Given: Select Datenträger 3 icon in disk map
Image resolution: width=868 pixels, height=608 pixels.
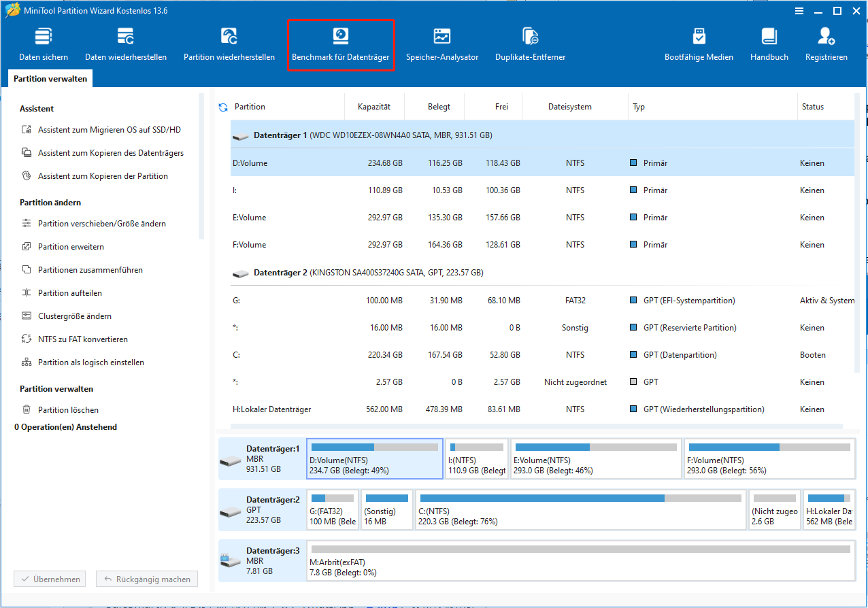Looking at the screenshot, I should coord(231,561).
